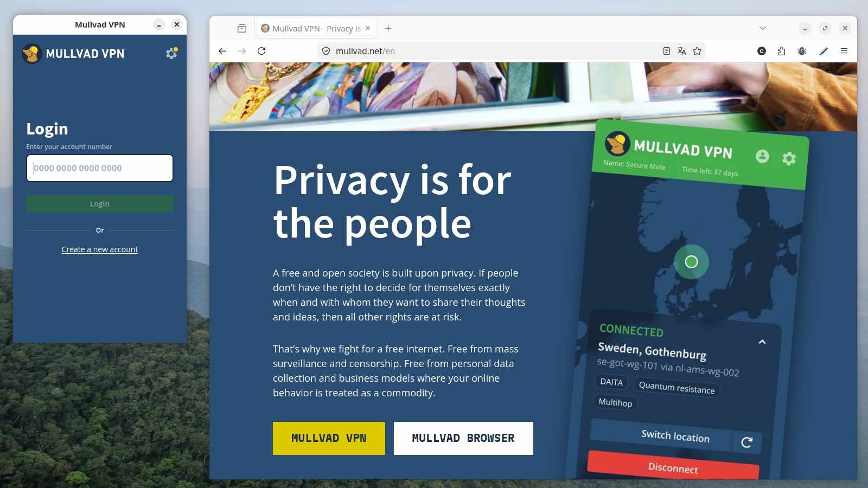Expand the list all tabs chevron
Image resolution: width=868 pixels, height=488 pixels.
tap(763, 28)
